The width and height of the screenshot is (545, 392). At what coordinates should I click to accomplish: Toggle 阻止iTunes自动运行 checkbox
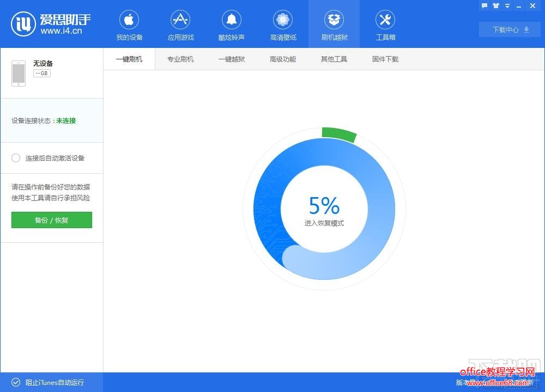(16, 382)
